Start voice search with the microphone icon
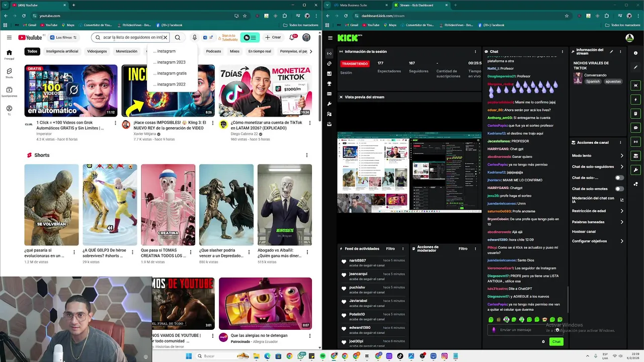Screen dimensions: 644x362 [x=194, y=37]
